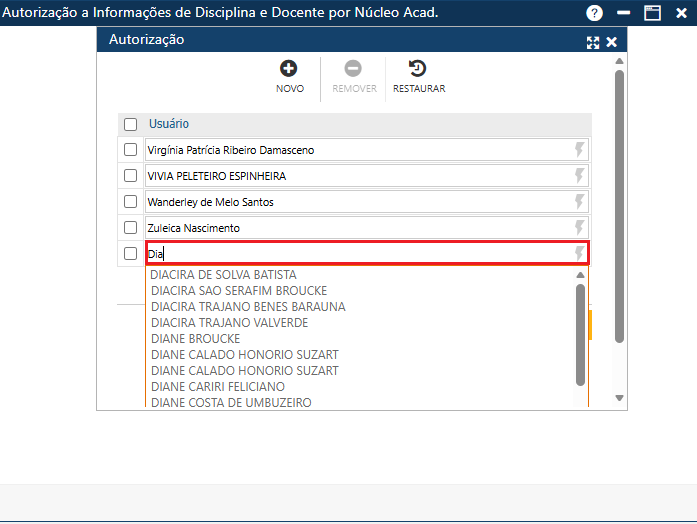The image size is (697, 524).
Task: Click lightning icon in VIVIA PELETEIRO row
Action: click(x=578, y=176)
